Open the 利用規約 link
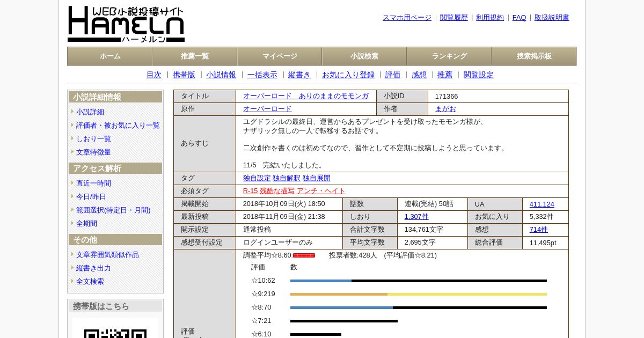644x338 pixels. 490,18
